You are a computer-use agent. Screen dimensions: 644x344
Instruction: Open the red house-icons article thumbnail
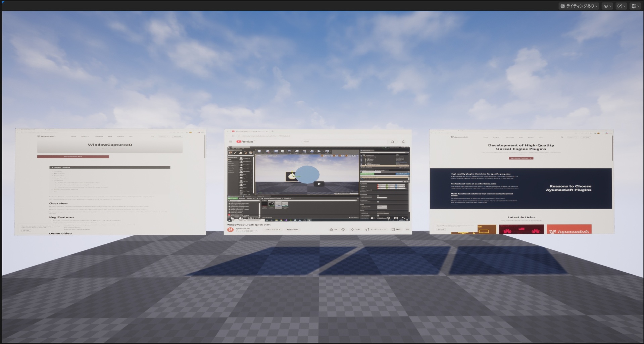(x=521, y=229)
